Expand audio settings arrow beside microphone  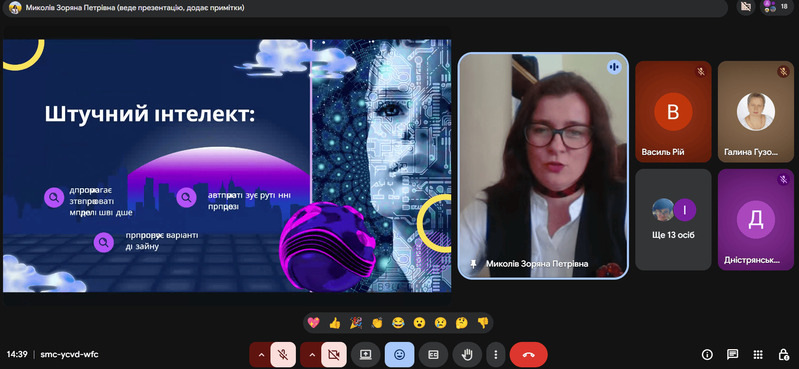pos(261,355)
